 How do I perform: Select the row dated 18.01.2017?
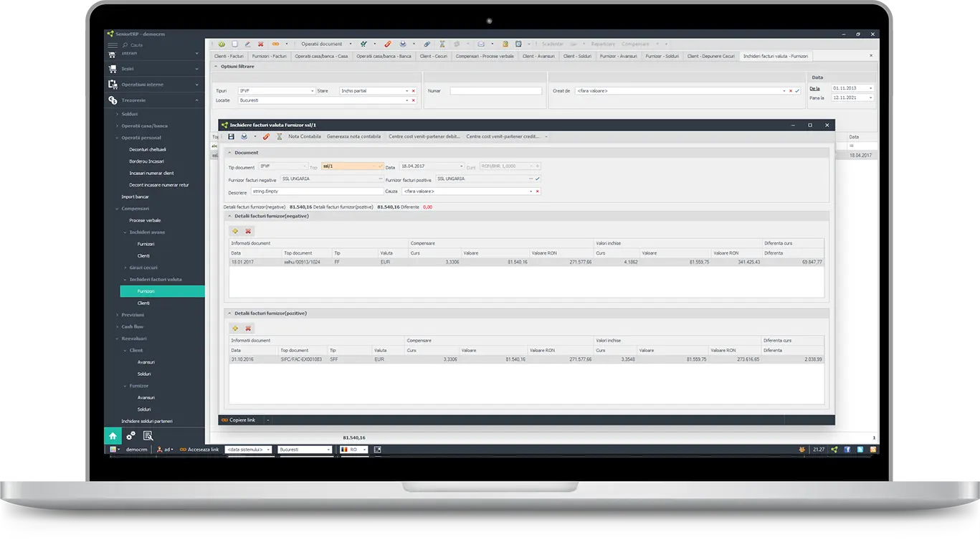[526, 262]
